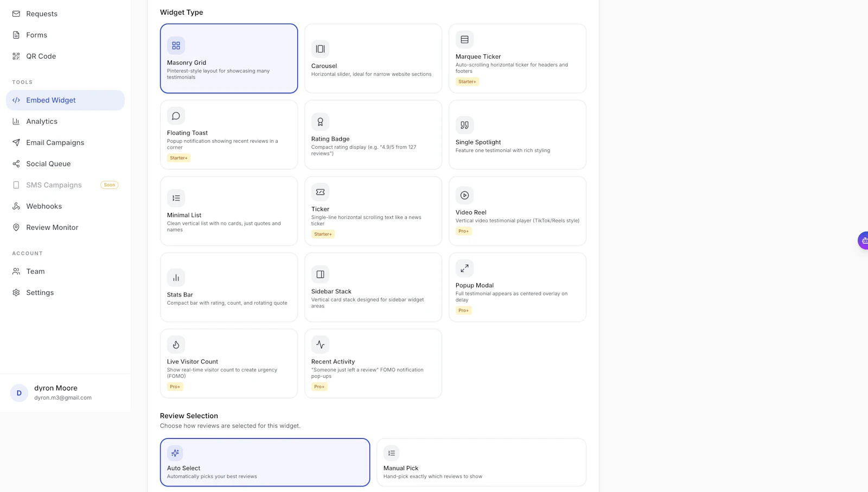This screenshot has width=868, height=492.
Task: Click the Carousel widget icon
Action: (x=320, y=49)
